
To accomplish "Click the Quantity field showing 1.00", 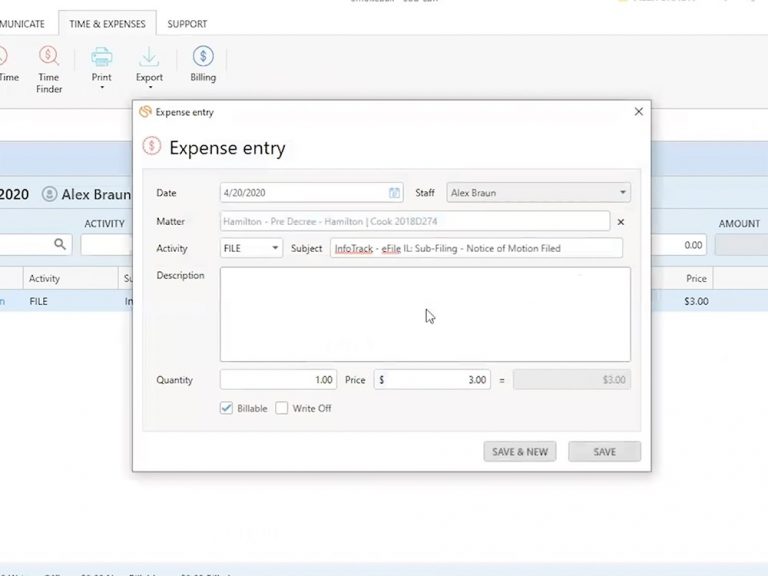I will [x=278, y=380].
